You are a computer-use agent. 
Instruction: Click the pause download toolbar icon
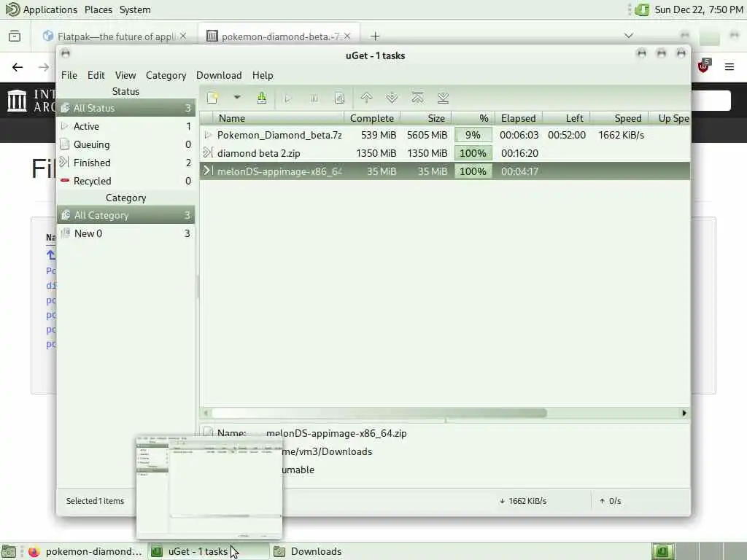tap(314, 98)
